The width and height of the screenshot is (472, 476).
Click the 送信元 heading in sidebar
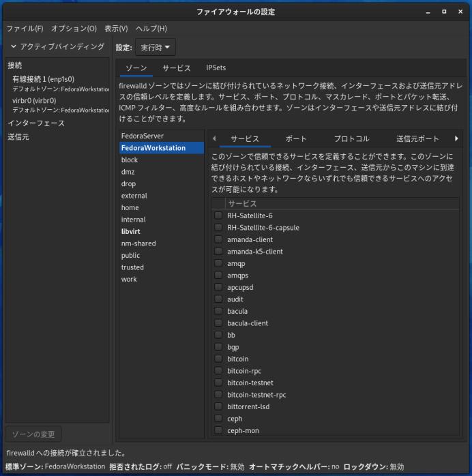(x=18, y=137)
